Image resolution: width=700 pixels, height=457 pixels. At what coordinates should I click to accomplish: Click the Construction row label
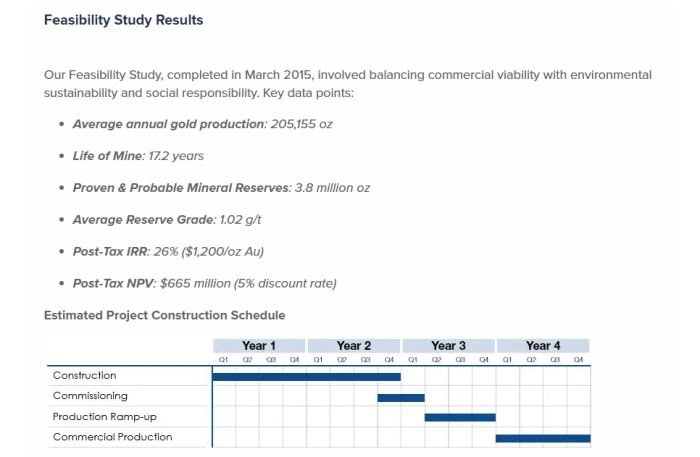(x=84, y=376)
